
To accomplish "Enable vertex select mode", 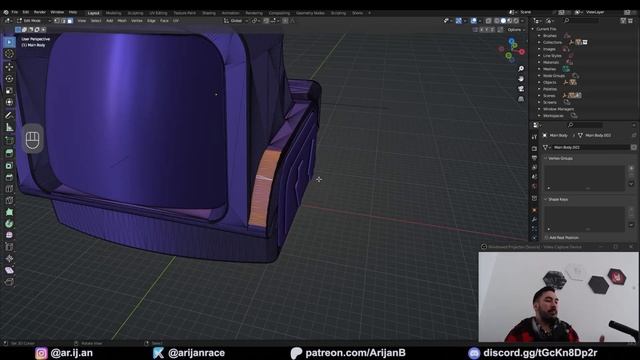I will [x=57, y=20].
